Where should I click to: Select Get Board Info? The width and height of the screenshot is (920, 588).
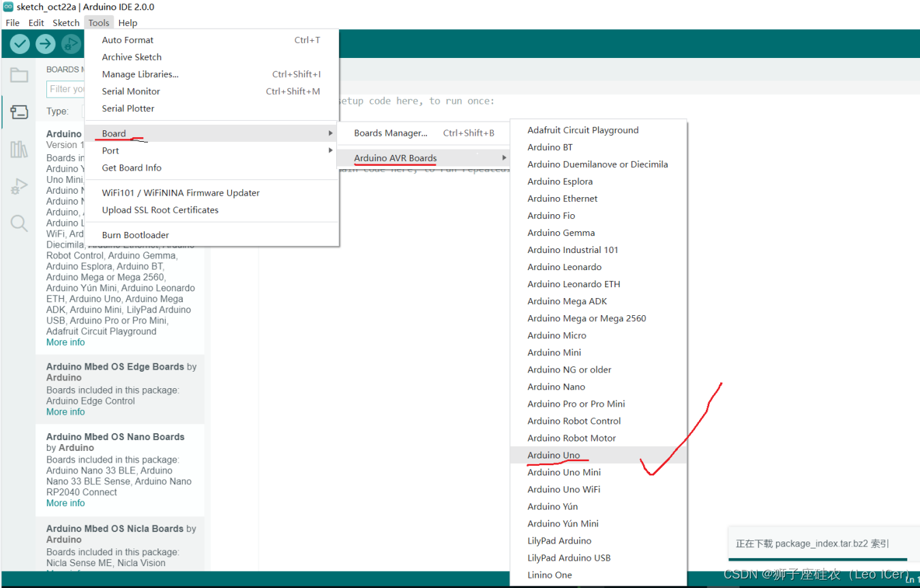[x=211, y=168]
